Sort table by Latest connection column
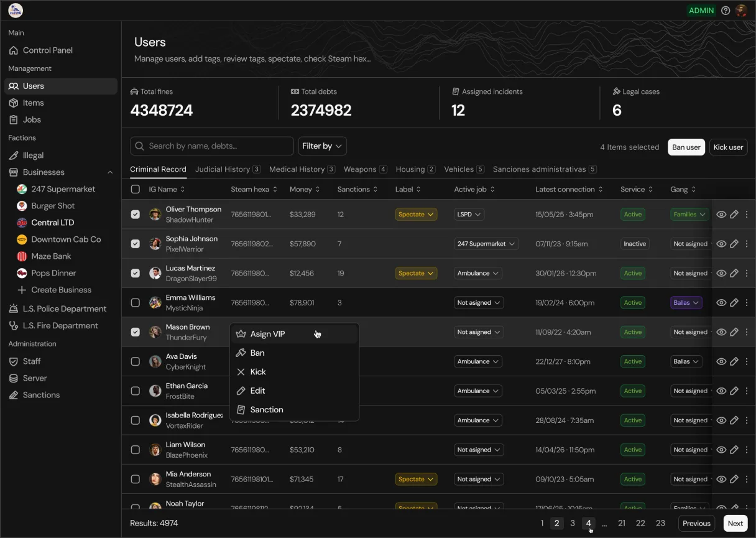The height and width of the screenshot is (538, 756). [x=569, y=189]
